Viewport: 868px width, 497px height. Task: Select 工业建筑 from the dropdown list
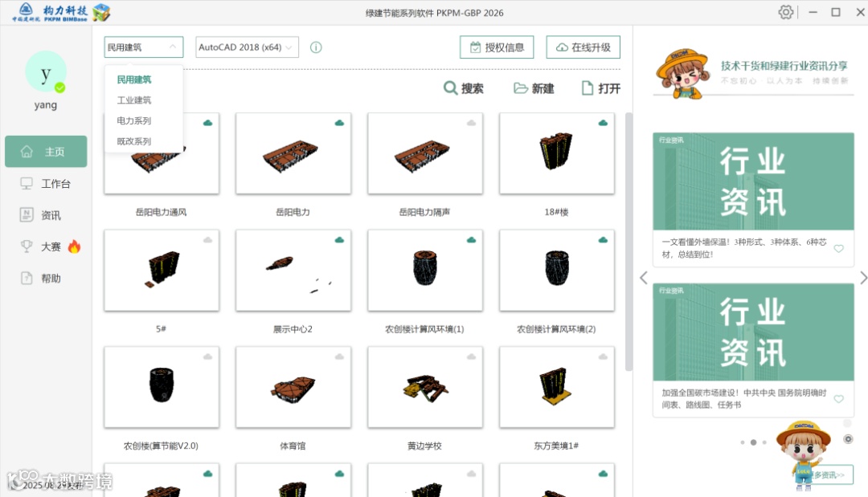pyautogui.click(x=133, y=100)
